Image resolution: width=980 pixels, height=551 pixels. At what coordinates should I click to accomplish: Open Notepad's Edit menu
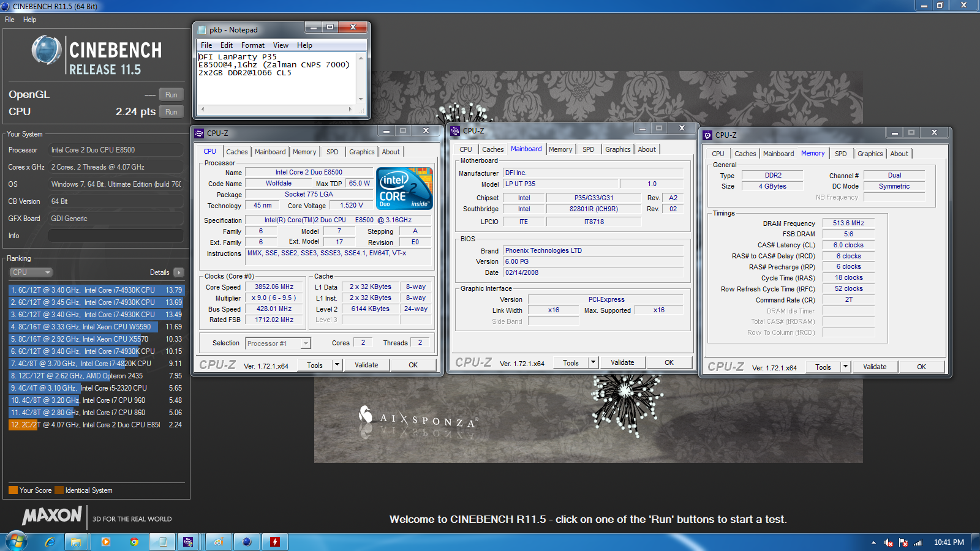pos(227,45)
